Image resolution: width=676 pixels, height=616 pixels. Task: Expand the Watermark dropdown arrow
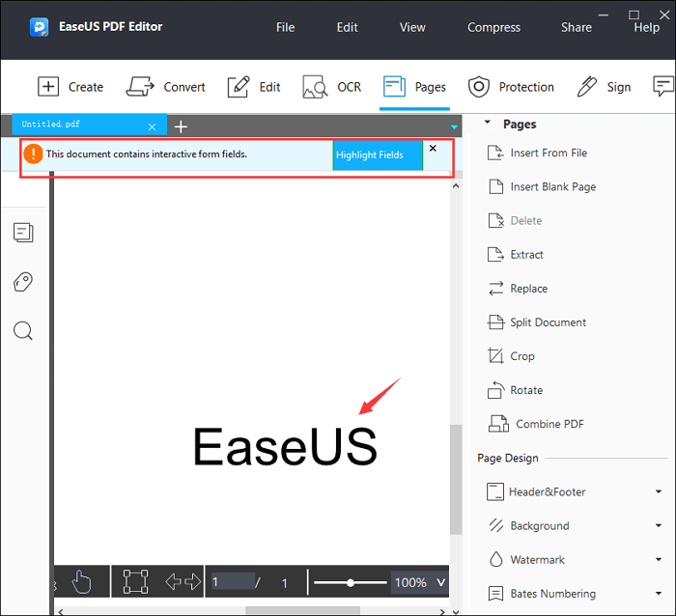pyautogui.click(x=659, y=560)
